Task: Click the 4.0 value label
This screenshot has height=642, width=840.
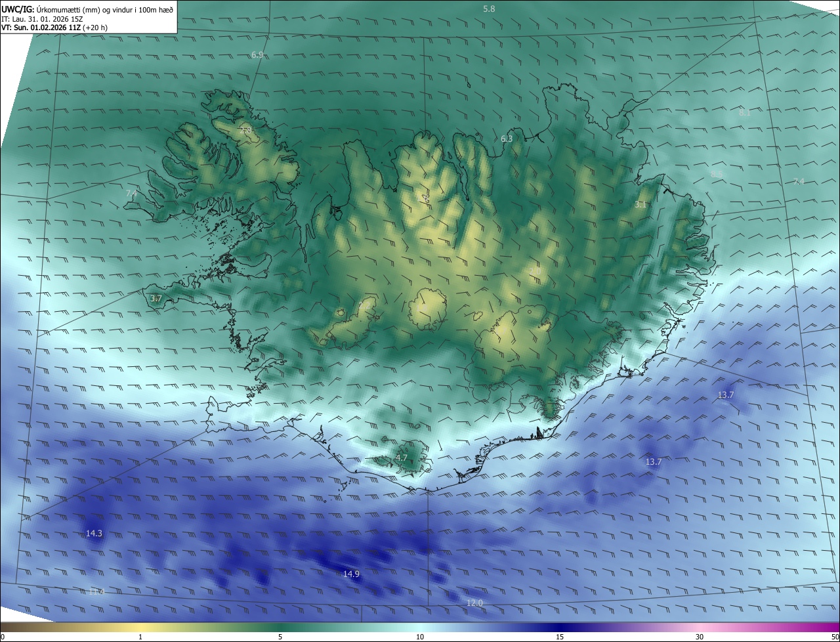Action: [x=535, y=270]
